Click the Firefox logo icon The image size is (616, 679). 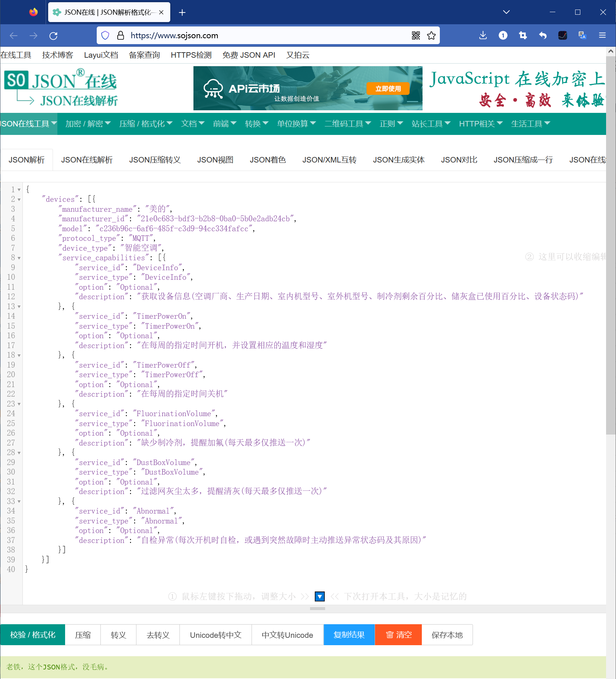33,12
